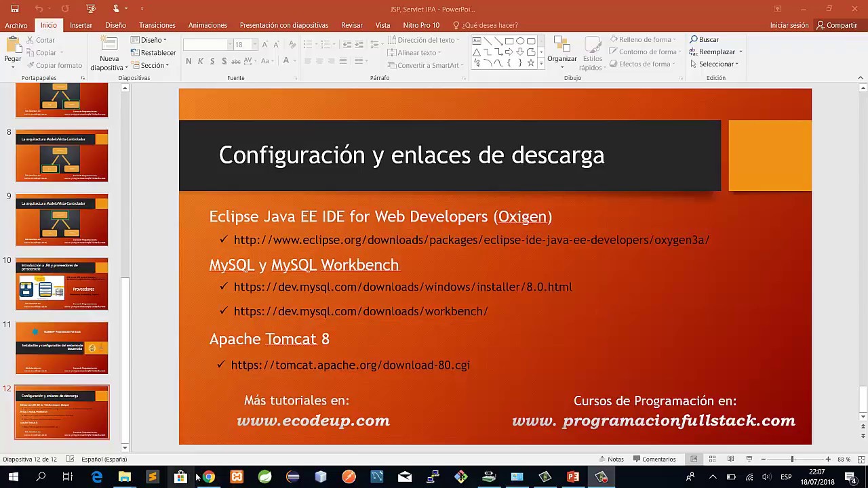
Task: Switch to the Animaciones tab
Action: click(208, 25)
